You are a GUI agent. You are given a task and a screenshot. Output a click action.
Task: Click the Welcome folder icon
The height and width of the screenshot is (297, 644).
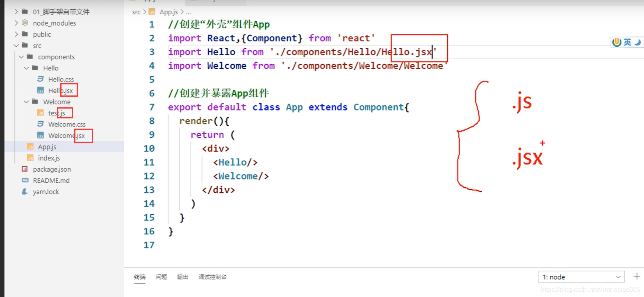click(x=35, y=101)
